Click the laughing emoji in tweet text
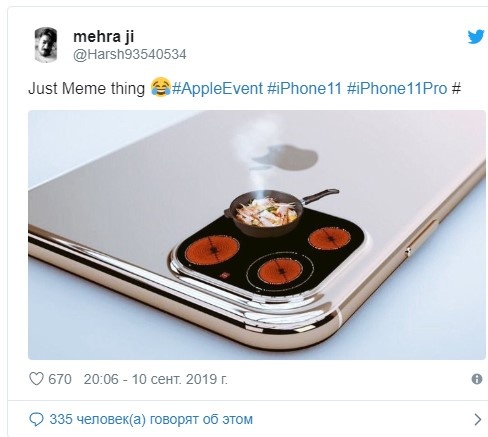Screen dimensions: 488x437 tap(161, 87)
